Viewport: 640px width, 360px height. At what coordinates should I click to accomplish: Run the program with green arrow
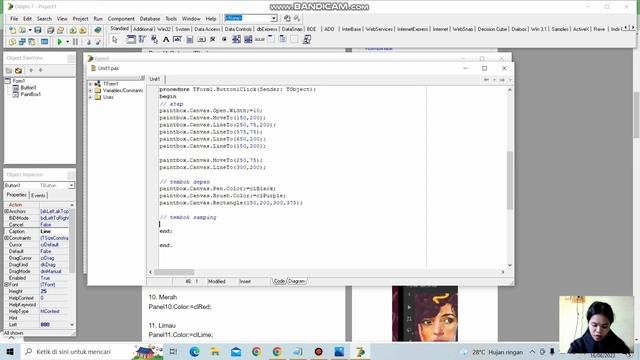[60, 42]
